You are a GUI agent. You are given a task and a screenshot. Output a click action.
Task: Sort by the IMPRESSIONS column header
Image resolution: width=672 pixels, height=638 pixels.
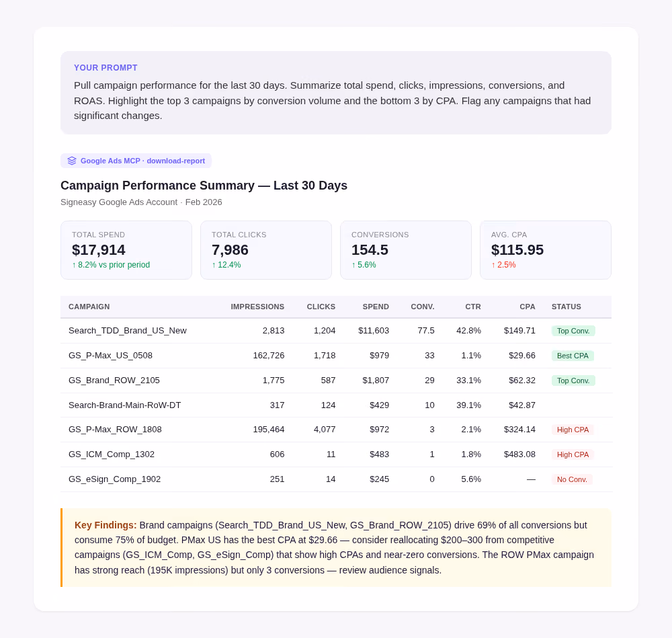[x=257, y=307]
